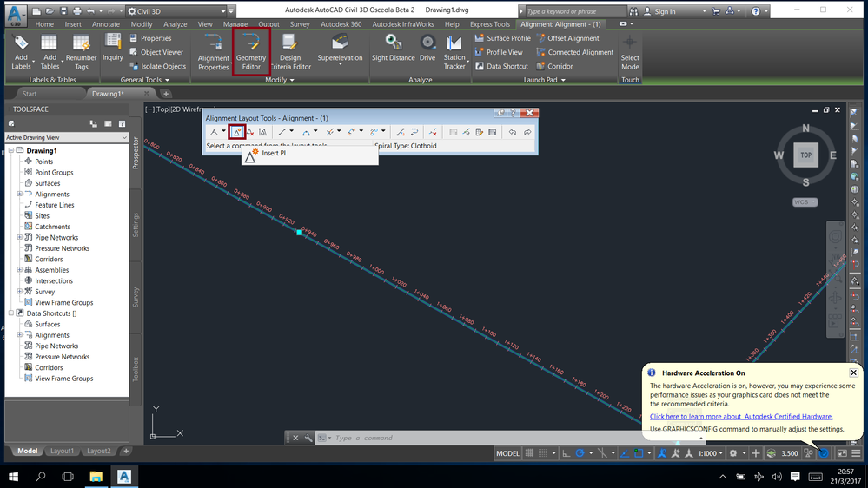Collapse the Data Shortcuts tree node
Image resolution: width=868 pixels, height=488 pixels.
coord(11,313)
